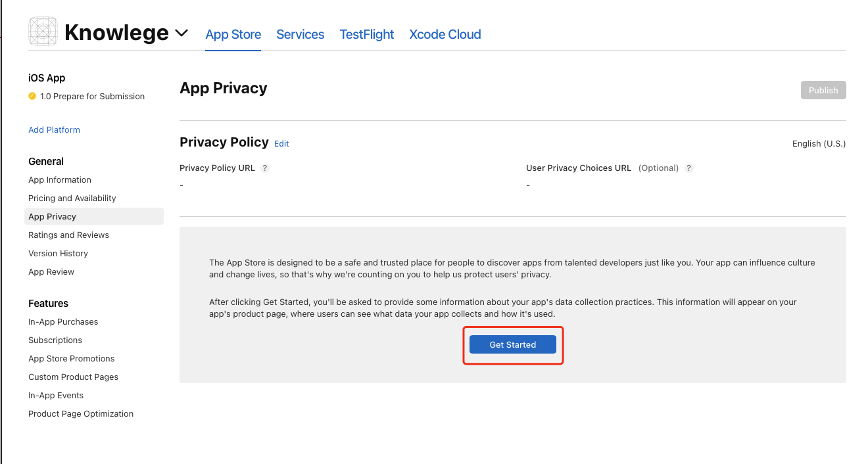Click the Knowlege app icon placeholder
The image size is (868, 464).
(x=43, y=32)
